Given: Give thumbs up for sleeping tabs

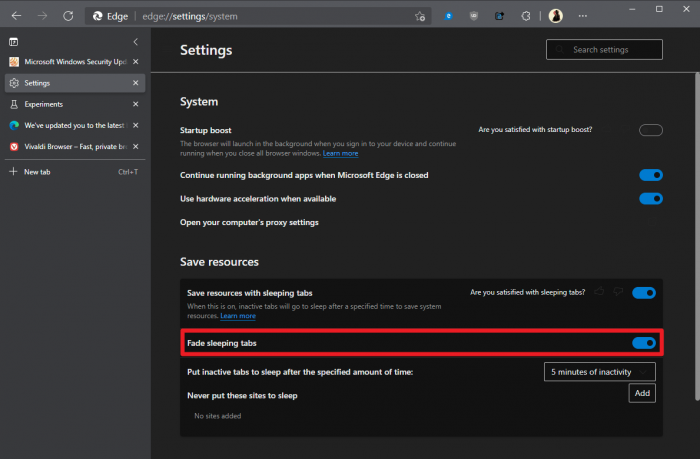Looking at the screenshot, I should tap(600, 293).
